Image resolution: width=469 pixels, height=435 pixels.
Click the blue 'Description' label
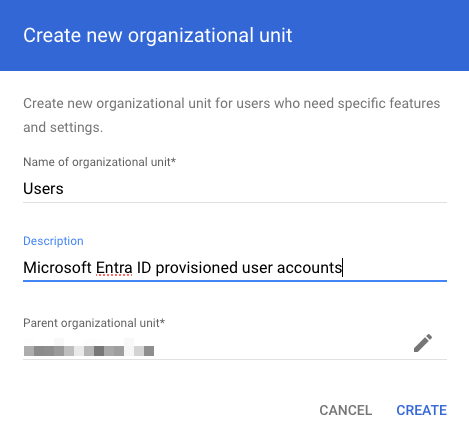(53, 241)
